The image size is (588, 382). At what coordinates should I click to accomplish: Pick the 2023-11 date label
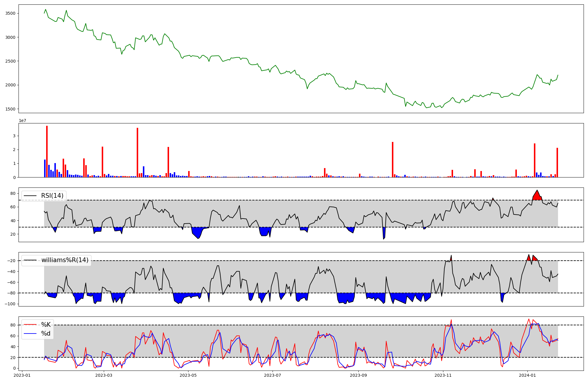coord(443,375)
